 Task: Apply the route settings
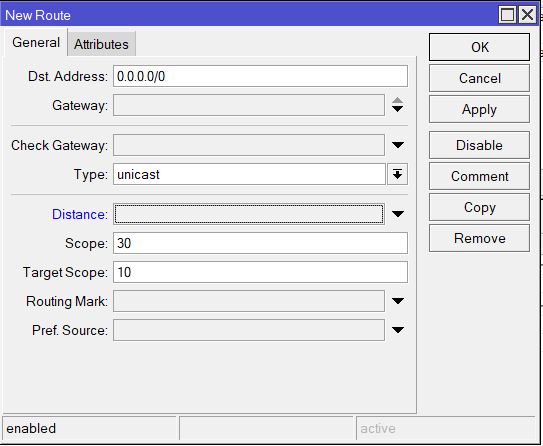479,109
